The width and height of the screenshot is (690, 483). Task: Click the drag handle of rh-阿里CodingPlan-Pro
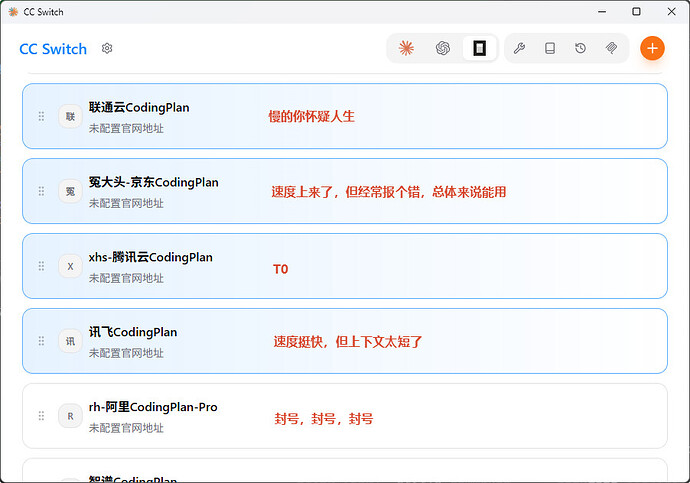pyautogui.click(x=41, y=416)
